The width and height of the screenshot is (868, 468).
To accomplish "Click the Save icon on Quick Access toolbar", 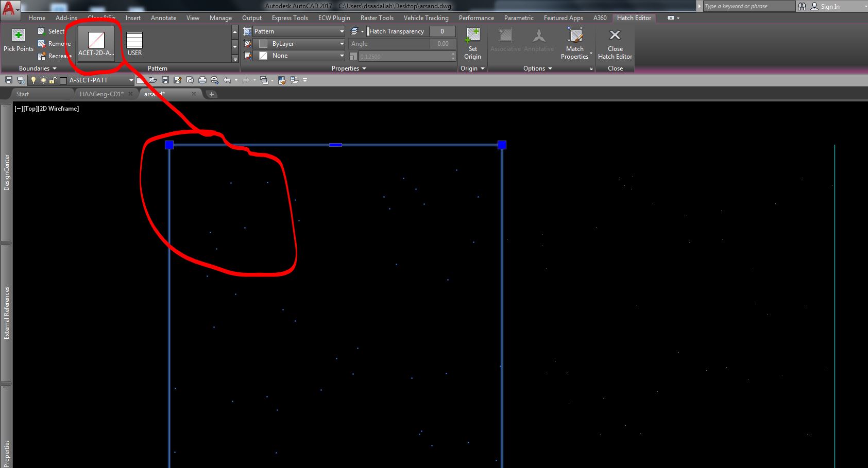I will click(x=165, y=80).
